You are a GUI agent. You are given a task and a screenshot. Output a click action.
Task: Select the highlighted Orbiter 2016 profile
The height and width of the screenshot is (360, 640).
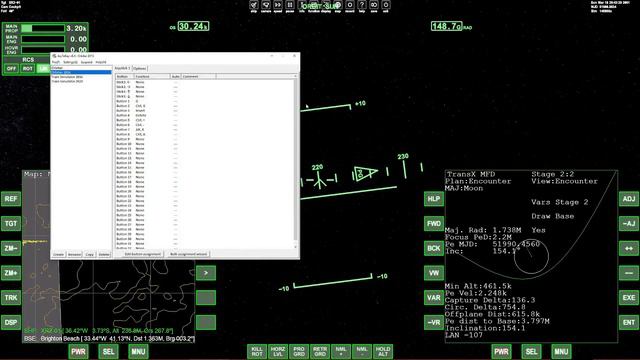pyautogui.click(x=81, y=72)
